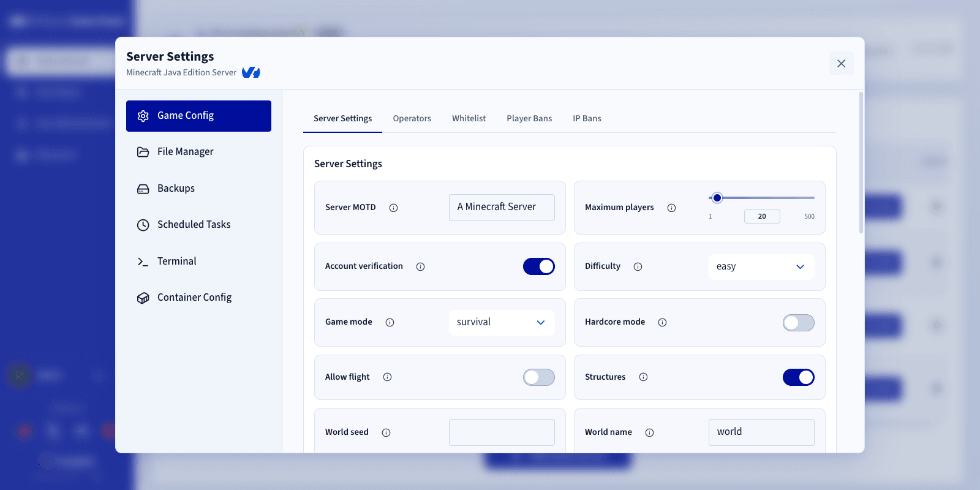Click the Scheduled Tasks clock icon
The width and height of the screenshot is (980, 490).
click(143, 225)
